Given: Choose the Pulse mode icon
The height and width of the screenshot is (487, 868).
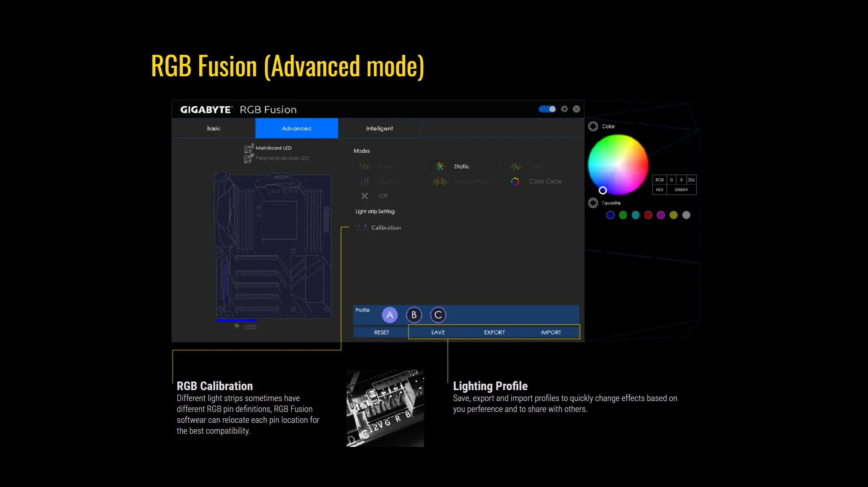Looking at the screenshot, I should [x=364, y=166].
